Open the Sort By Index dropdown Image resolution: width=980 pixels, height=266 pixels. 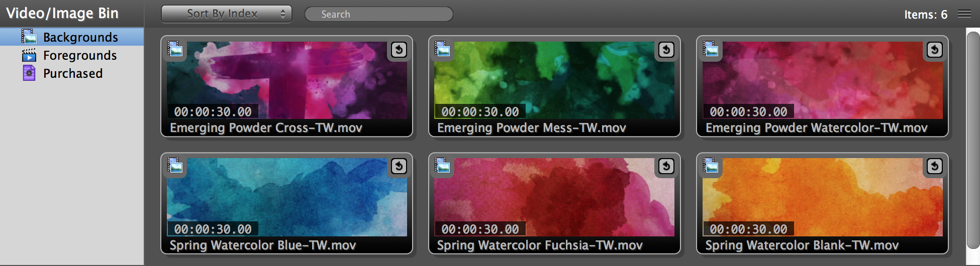click(227, 14)
